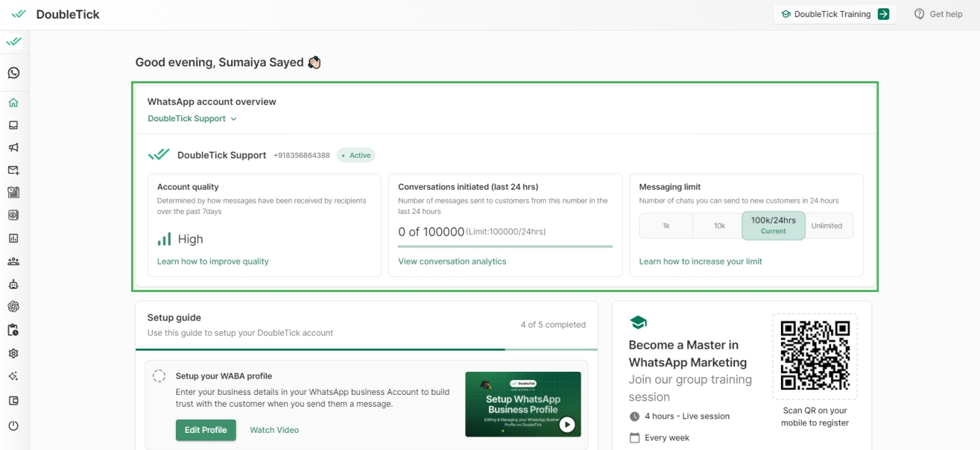Go to Home via sidebar icon
Screen dimensions: 980x450
(x=13, y=103)
